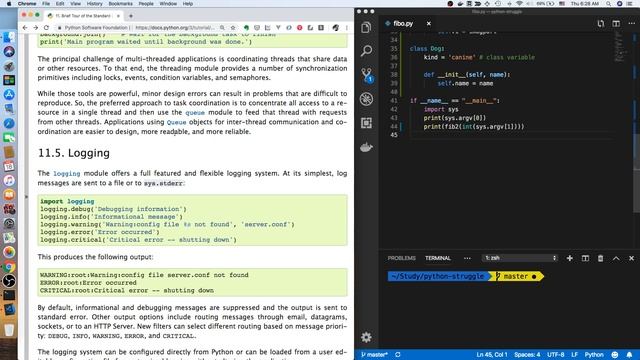Follow the 'Queue' objects link
The width and height of the screenshot is (640, 360).
tap(176, 122)
